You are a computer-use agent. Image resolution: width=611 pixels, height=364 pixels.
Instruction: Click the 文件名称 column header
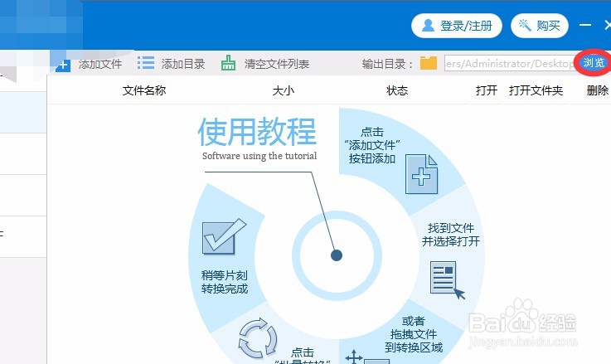(x=144, y=90)
